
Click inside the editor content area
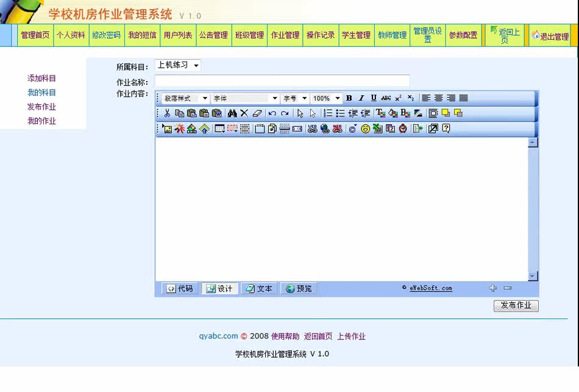[341, 209]
